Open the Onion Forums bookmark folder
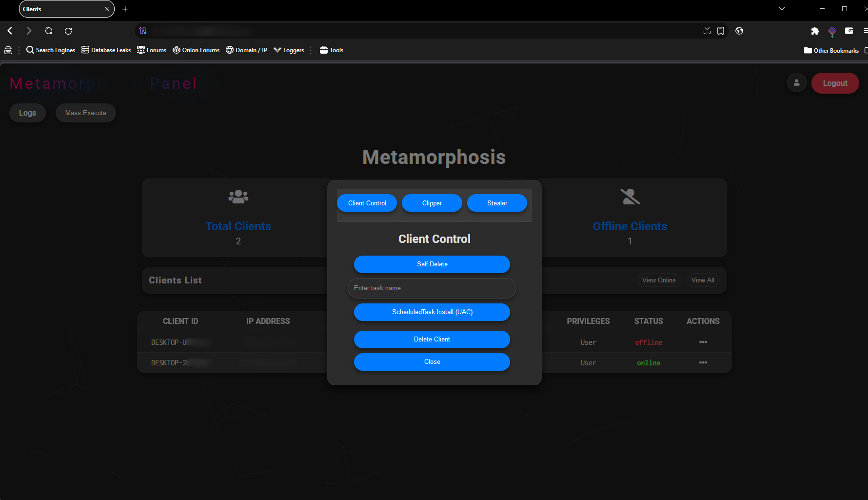This screenshot has height=500, width=868. click(196, 50)
